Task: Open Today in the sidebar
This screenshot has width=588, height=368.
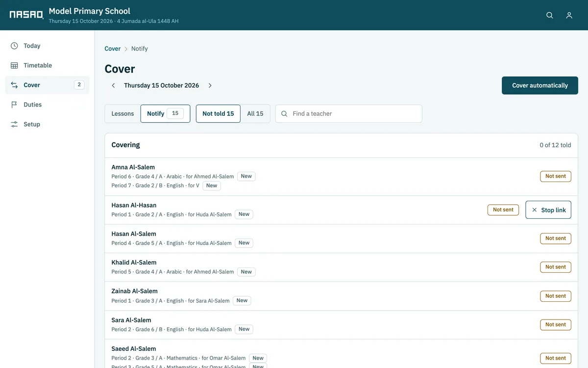Action: coord(47,46)
